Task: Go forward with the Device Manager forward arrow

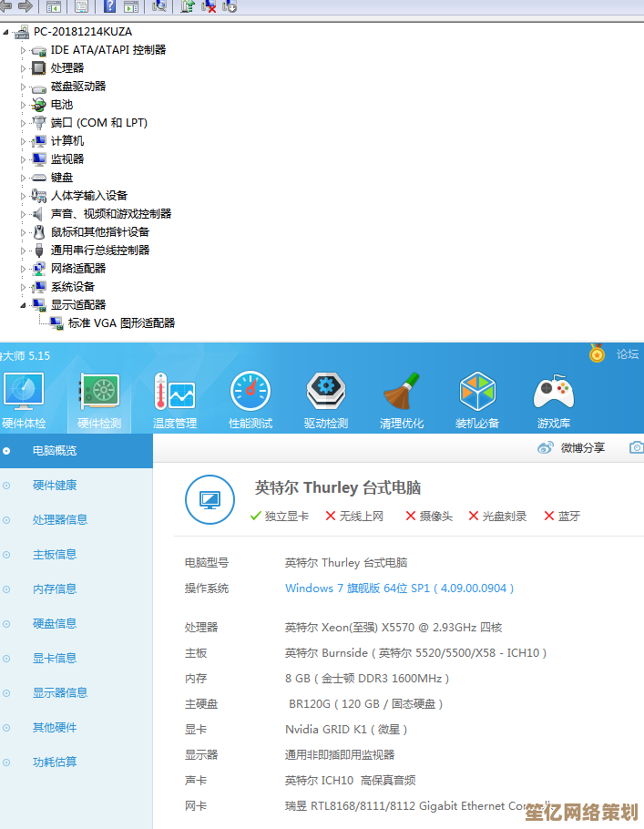Action: coord(25,5)
